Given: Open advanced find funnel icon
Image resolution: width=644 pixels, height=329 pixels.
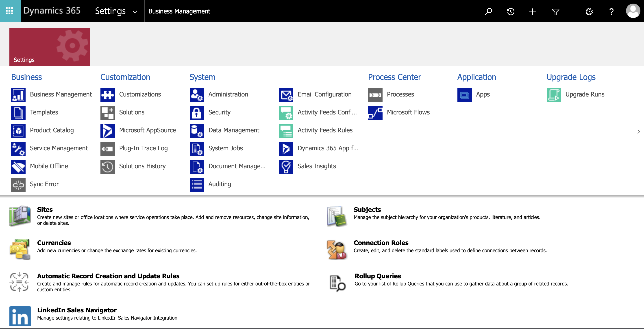Looking at the screenshot, I should [x=555, y=11].
